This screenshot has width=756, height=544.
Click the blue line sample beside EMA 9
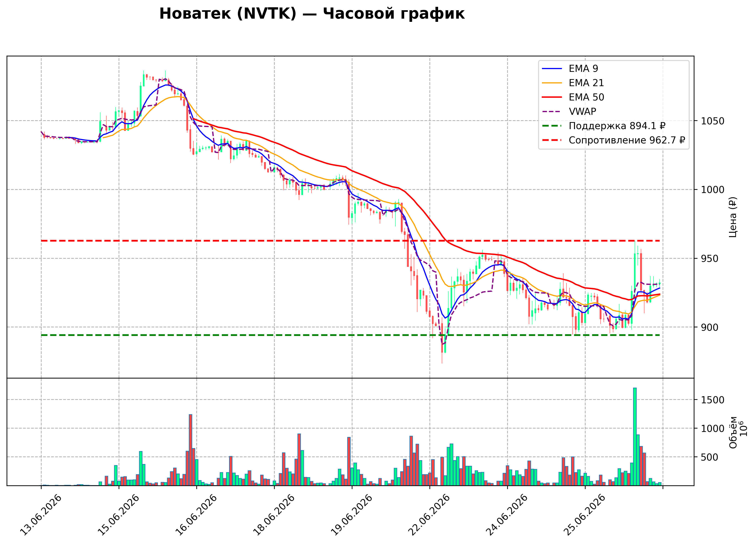tap(552, 69)
